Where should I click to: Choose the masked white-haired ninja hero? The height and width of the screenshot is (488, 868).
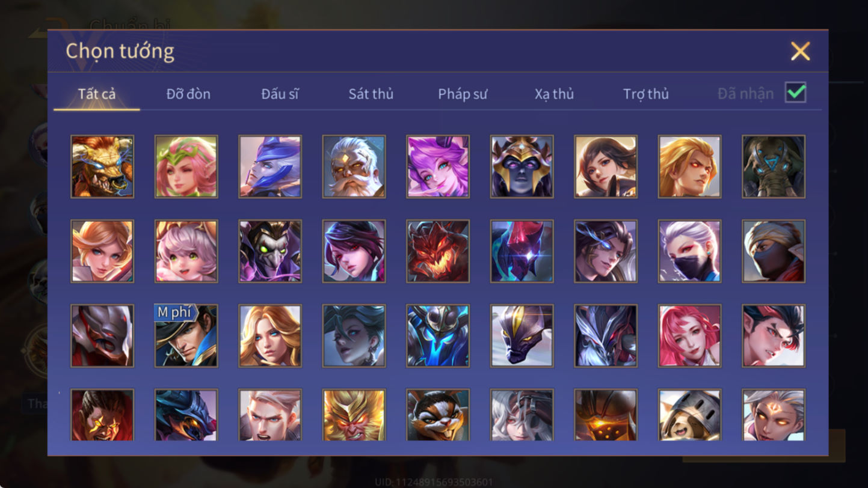click(x=689, y=251)
